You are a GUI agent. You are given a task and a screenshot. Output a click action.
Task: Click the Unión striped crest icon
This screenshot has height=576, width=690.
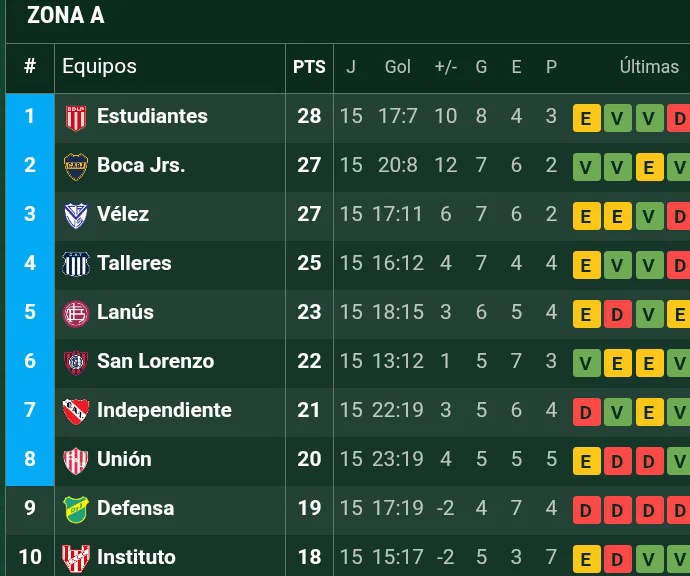point(76,461)
